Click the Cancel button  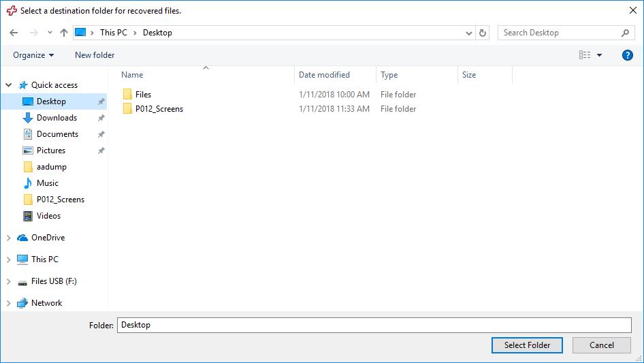point(601,345)
